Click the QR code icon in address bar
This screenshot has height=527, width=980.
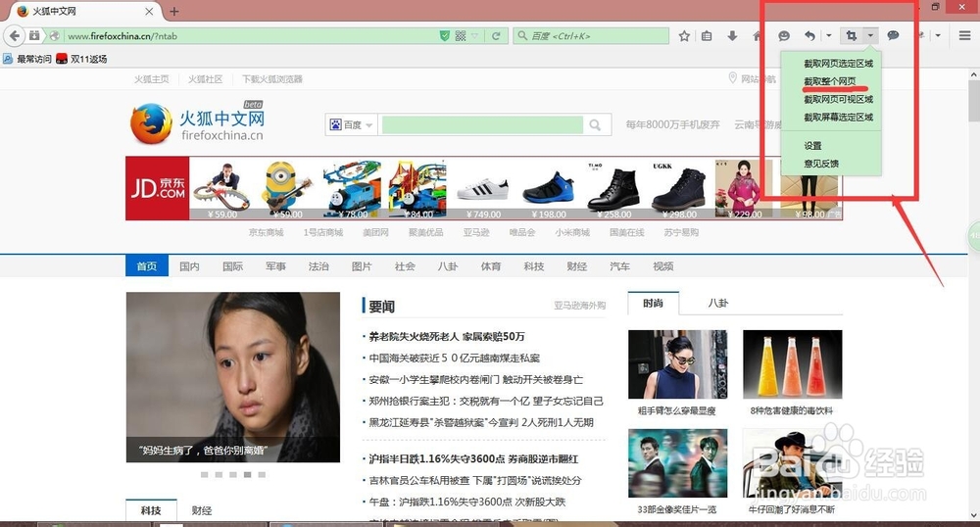click(x=461, y=36)
